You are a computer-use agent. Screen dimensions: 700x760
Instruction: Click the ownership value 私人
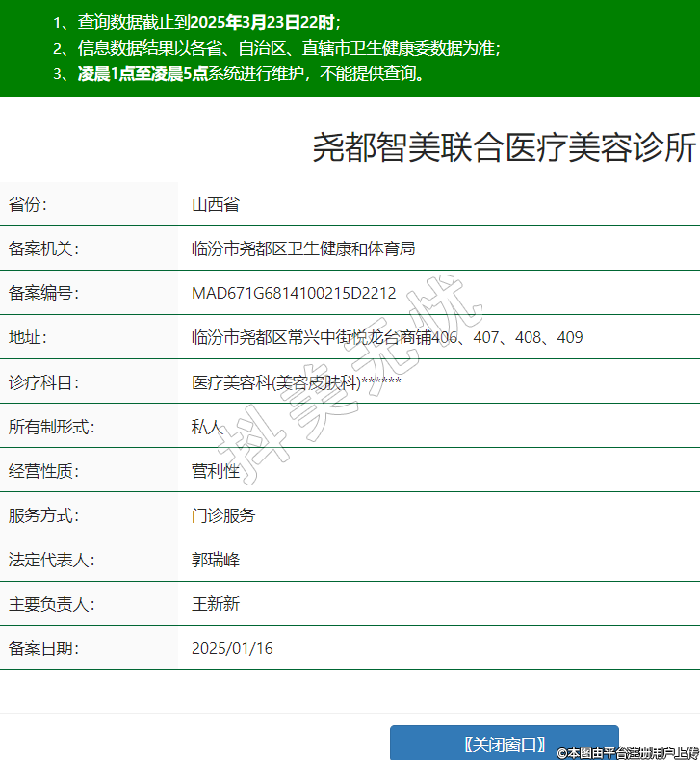tap(207, 427)
